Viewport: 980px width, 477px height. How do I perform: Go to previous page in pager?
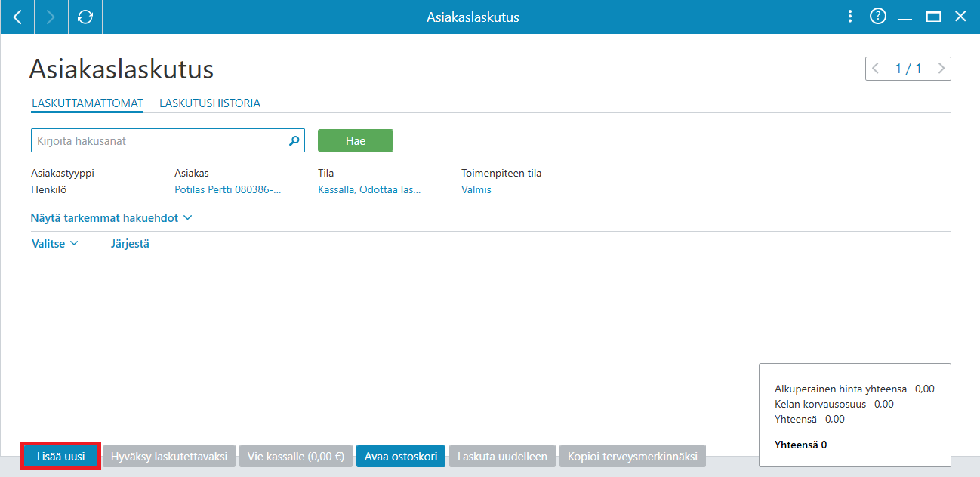[876, 69]
